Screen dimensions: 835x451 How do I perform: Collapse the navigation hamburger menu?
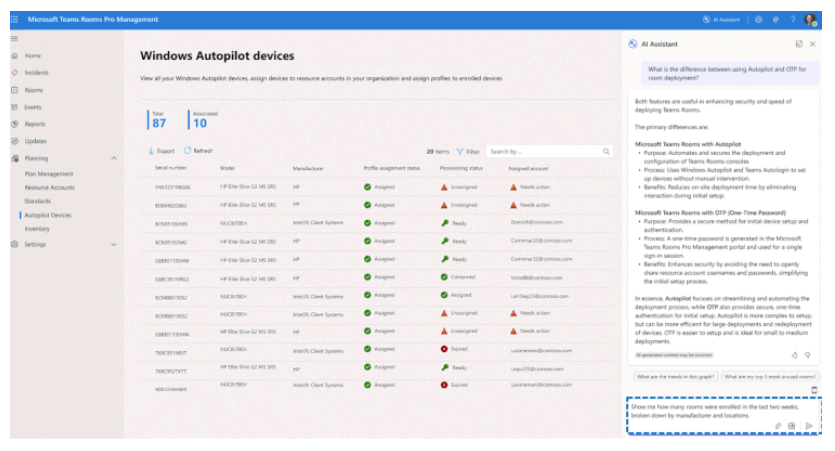14,38
